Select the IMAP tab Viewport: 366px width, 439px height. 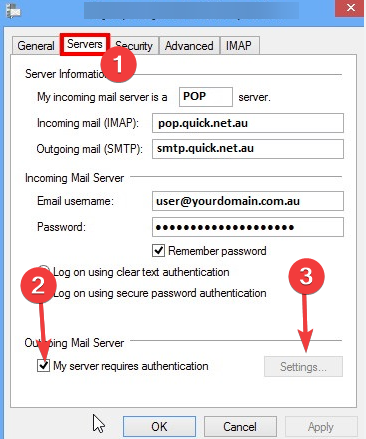(239, 46)
